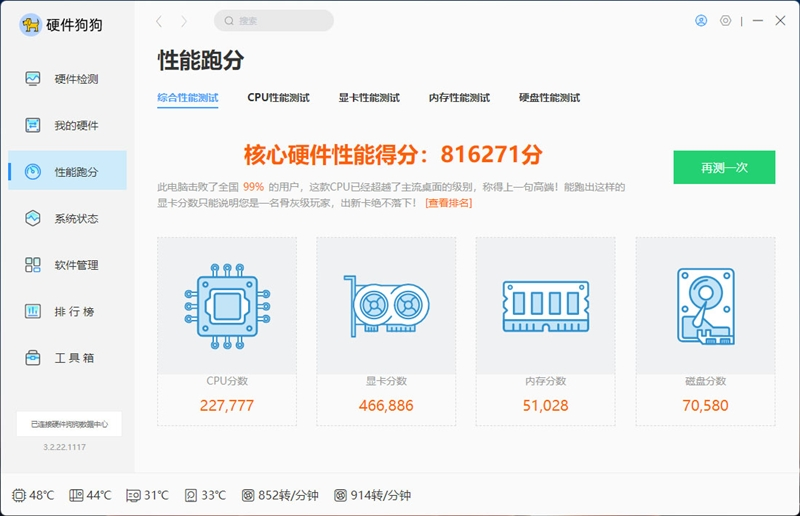Image resolution: width=800 pixels, height=516 pixels.
Task: Click the CPU分数 label
Action: coord(227,381)
